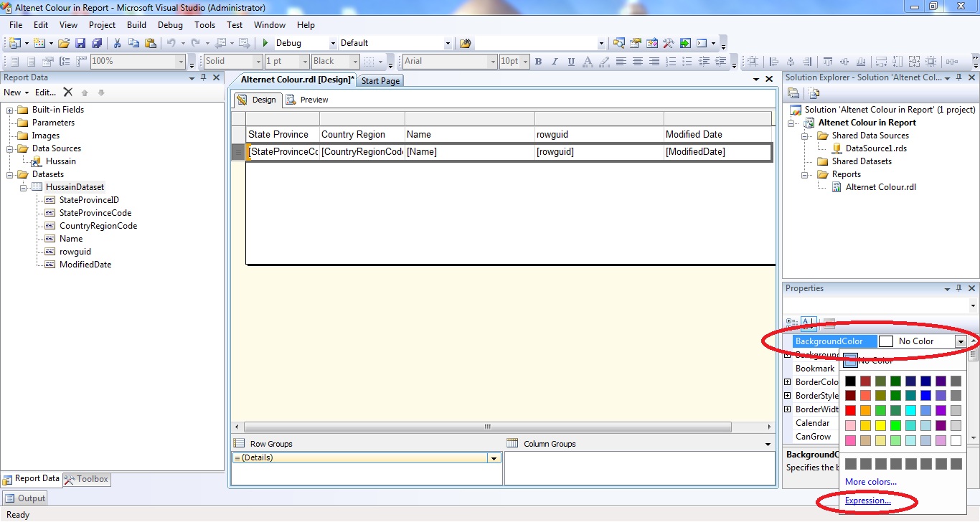This screenshot has height=522, width=980.
Task: Open the Report Data refresh icon
Action: [x=100, y=92]
